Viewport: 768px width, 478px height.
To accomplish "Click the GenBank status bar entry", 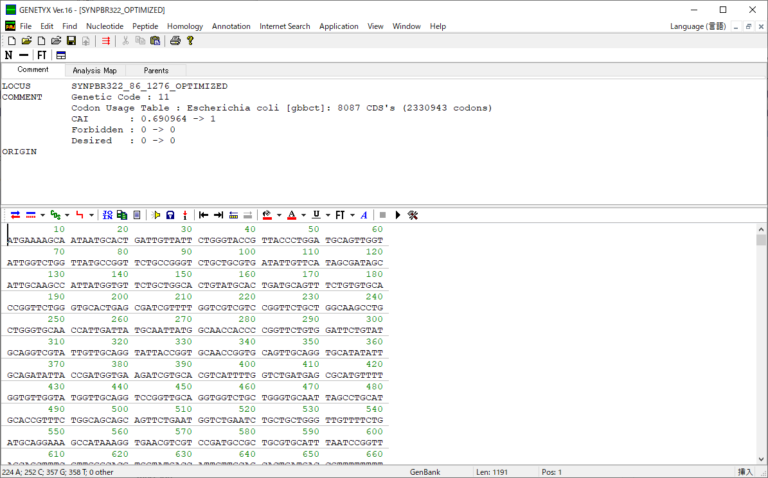I will pos(425,472).
